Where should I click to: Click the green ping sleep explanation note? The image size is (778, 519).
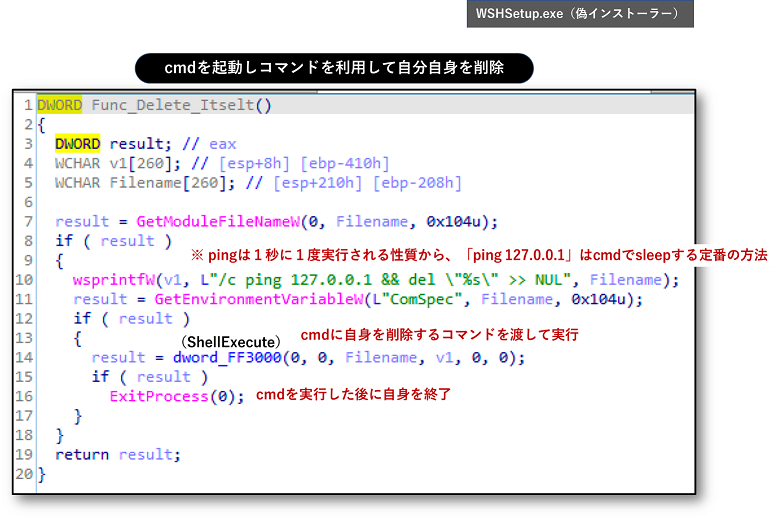pyautogui.click(x=478, y=255)
